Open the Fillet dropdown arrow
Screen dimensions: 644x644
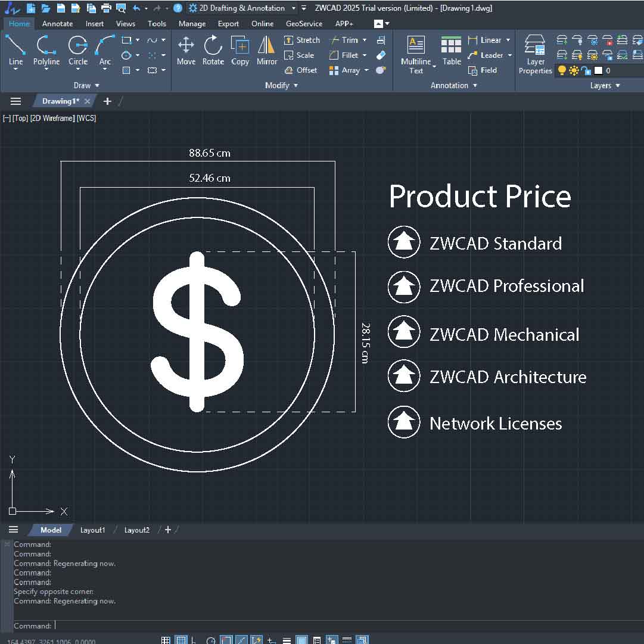365,55
